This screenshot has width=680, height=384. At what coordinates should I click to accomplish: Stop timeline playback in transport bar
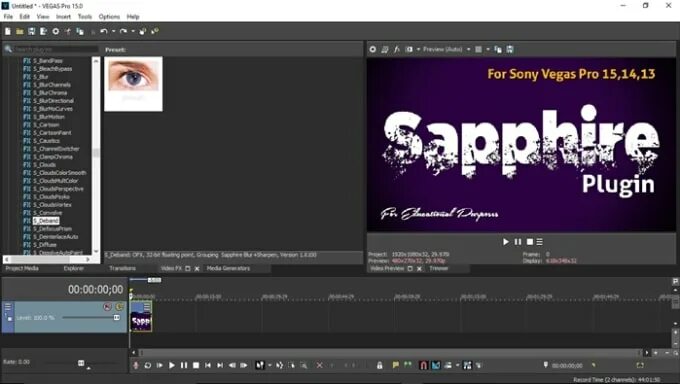point(196,365)
